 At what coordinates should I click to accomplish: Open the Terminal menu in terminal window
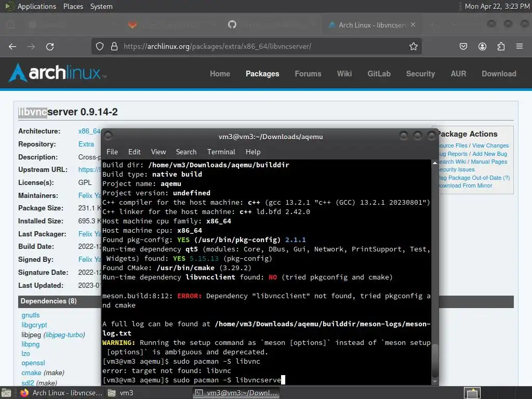(221, 152)
